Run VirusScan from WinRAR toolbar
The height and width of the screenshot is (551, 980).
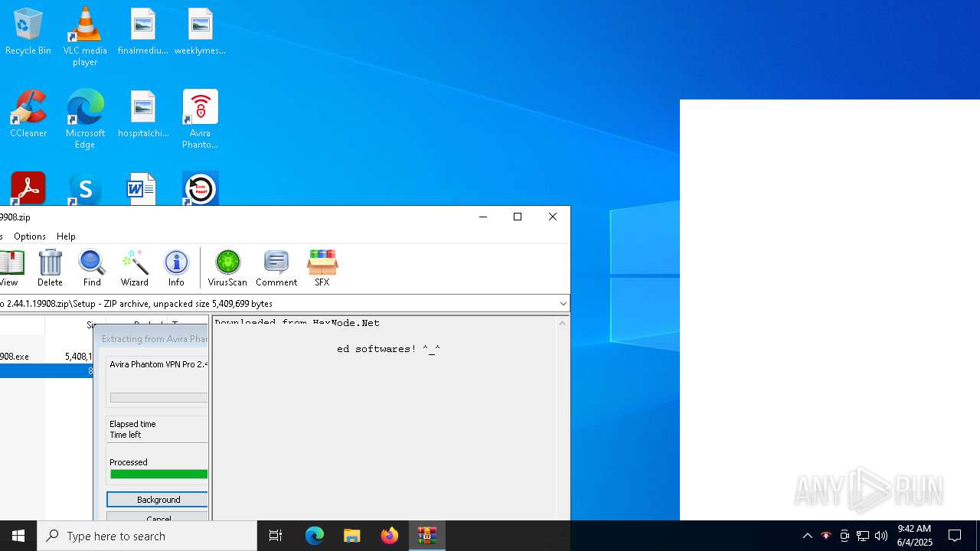coord(227,268)
